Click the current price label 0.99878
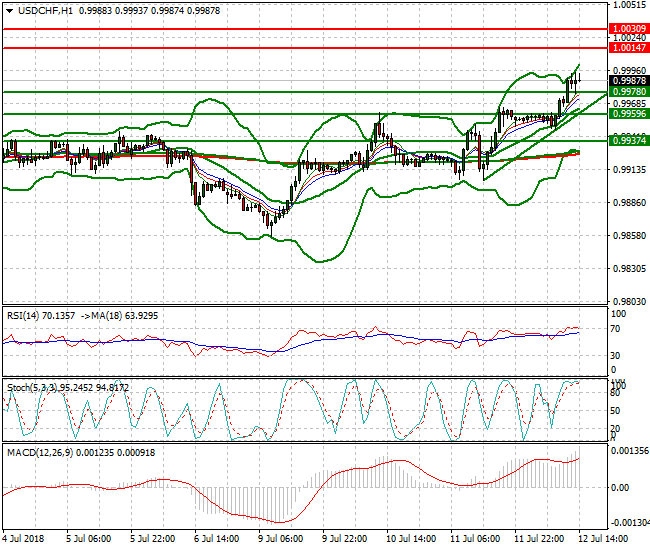The width and height of the screenshot is (650, 550). click(629, 81)
